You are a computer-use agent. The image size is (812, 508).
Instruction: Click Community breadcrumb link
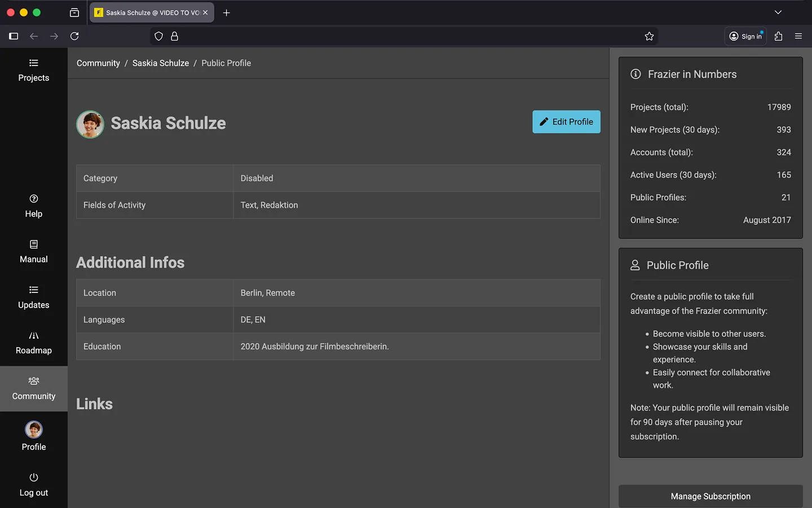[x=98, y=63]
